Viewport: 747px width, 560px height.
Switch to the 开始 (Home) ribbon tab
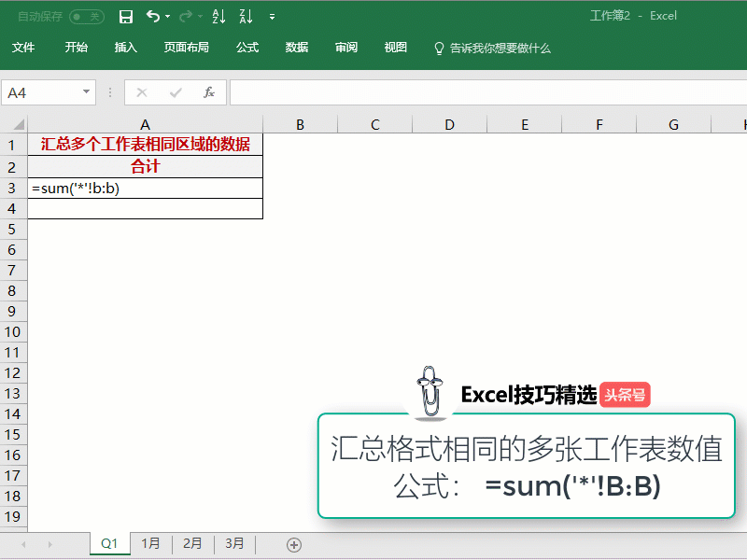[x=77, y=48]
